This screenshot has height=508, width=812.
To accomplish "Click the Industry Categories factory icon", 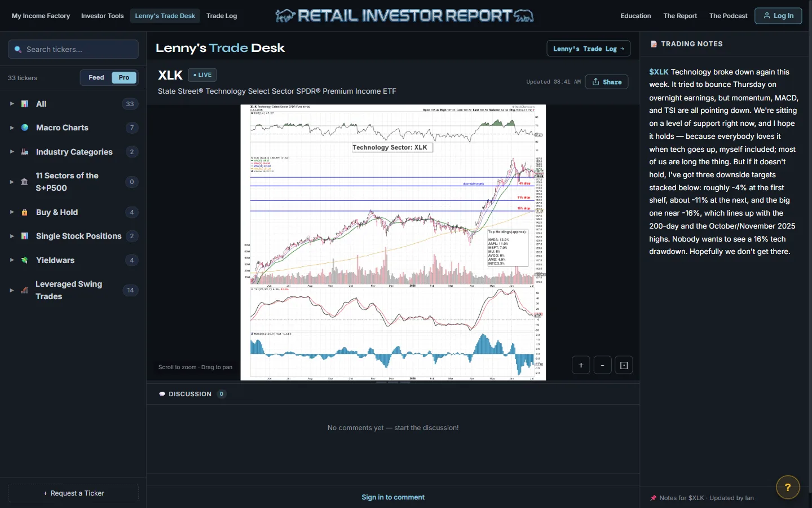I will 25,152.
